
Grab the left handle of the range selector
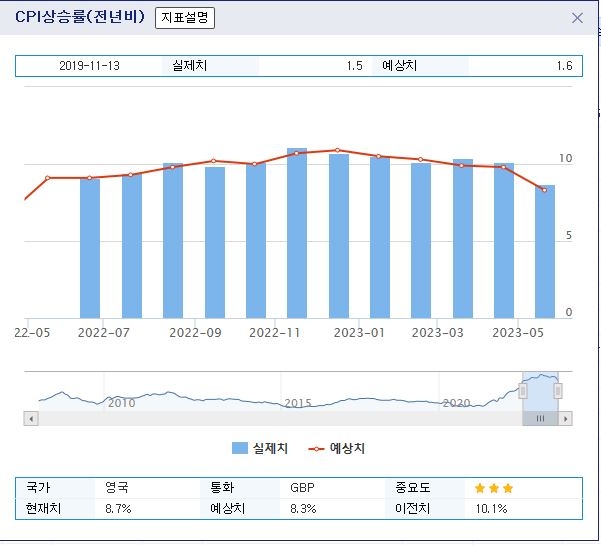click(523, 391)
